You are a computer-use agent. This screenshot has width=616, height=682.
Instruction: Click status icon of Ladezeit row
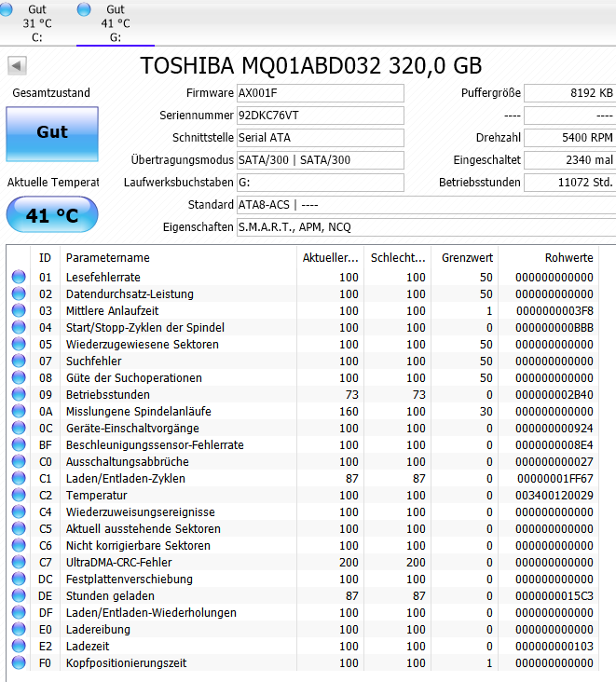coord(19,646)
